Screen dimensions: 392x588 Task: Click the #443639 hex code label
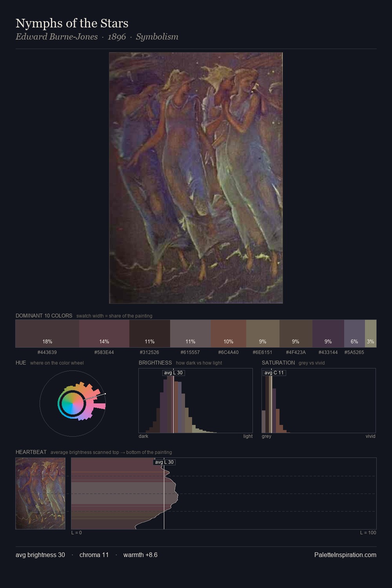(x=47, y=352)
